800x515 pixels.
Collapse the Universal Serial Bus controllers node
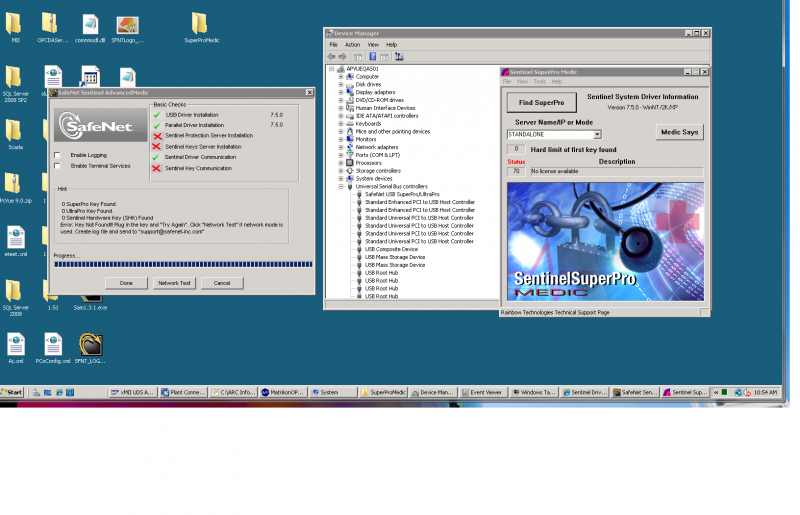point(341,187)
